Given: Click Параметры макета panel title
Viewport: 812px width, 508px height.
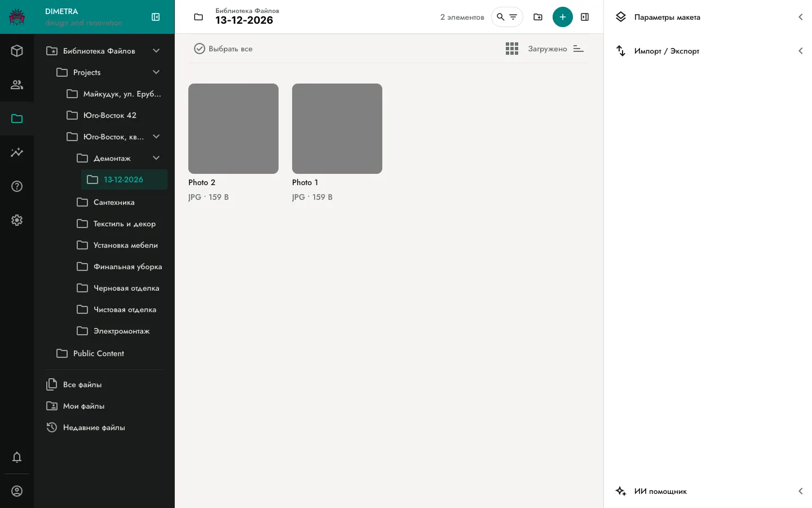Looking at the screenshot, I should point(667,17).
